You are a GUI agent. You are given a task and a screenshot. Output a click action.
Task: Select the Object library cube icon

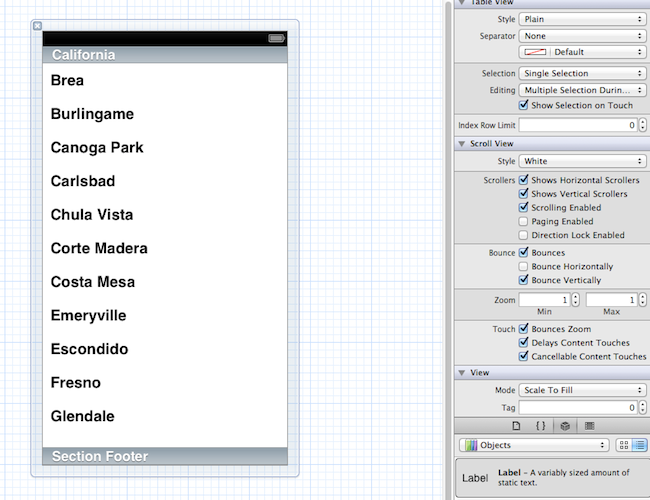pos(565,426)
